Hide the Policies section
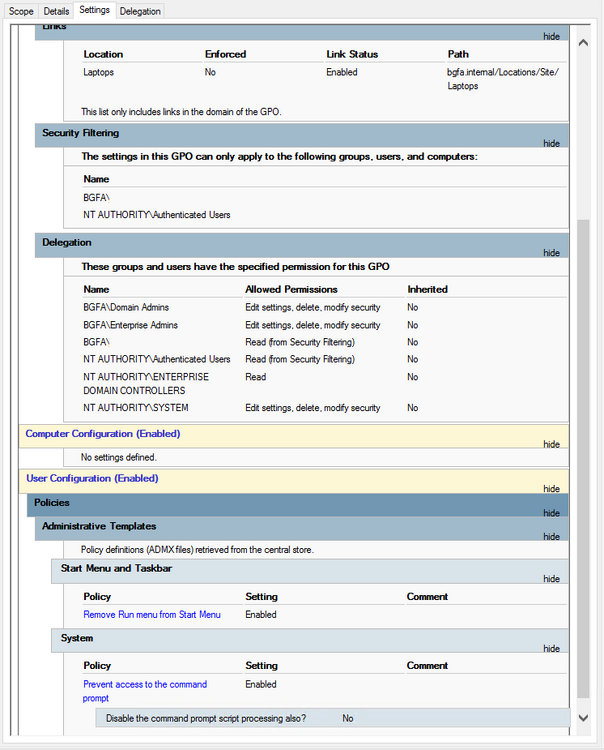This screenshot has width=604, height=750. click(551, 513)
